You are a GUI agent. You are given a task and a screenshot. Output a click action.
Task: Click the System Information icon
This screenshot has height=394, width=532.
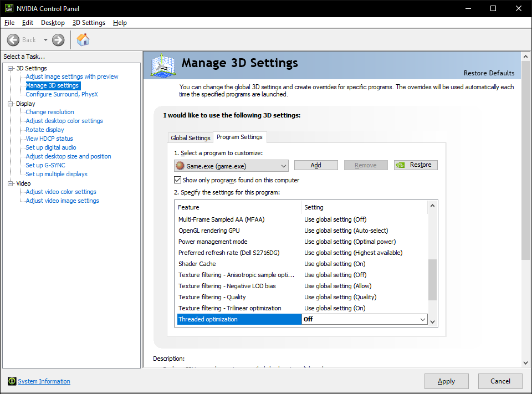click(12, 381)
